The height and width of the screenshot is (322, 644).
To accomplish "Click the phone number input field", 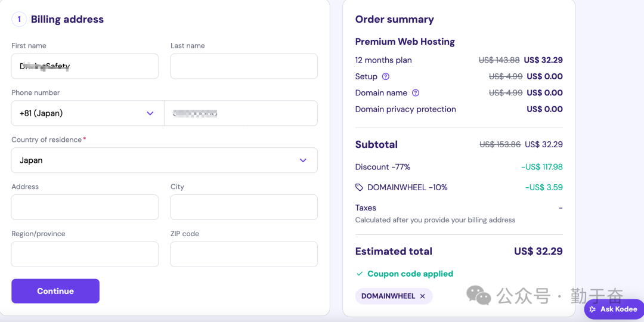I will [241, 113].
